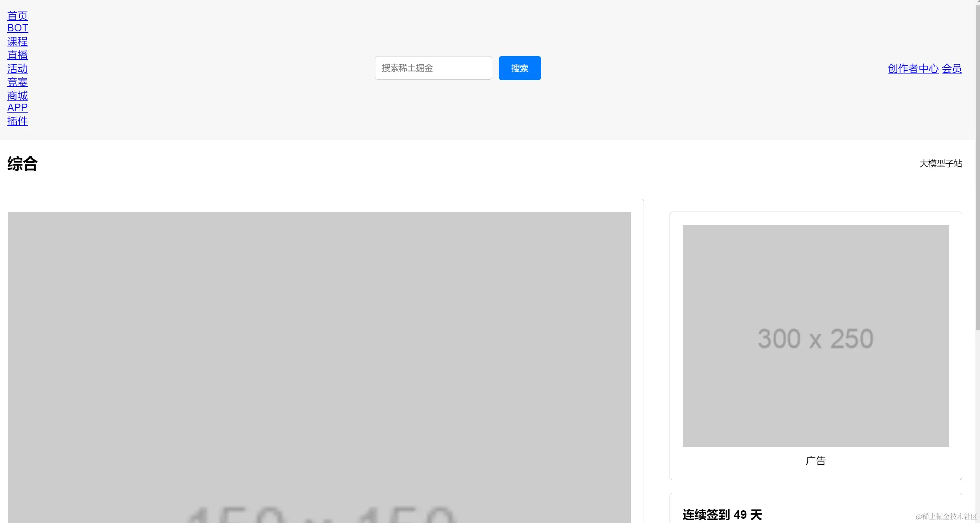Click the APP link
Image resolution: width=980 pixels, height=523 pixels.
[x=17, y=108]
